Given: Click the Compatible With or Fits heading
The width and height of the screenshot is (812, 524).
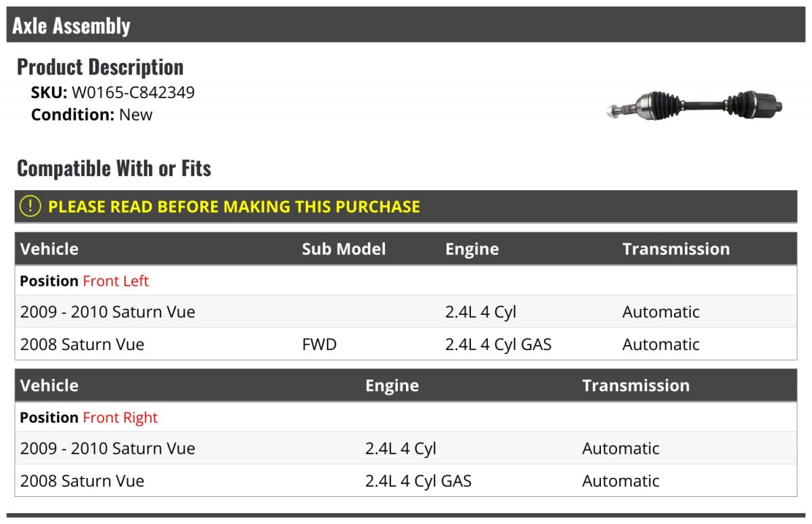Looking at the screenshot, I should tap(114, 168).
